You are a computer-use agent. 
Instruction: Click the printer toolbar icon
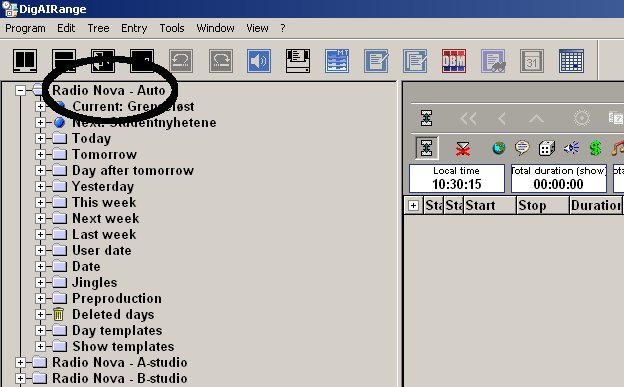pos(298,61)
